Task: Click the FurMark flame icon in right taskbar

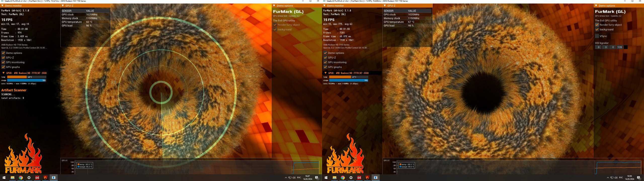Action: [367, 177]
